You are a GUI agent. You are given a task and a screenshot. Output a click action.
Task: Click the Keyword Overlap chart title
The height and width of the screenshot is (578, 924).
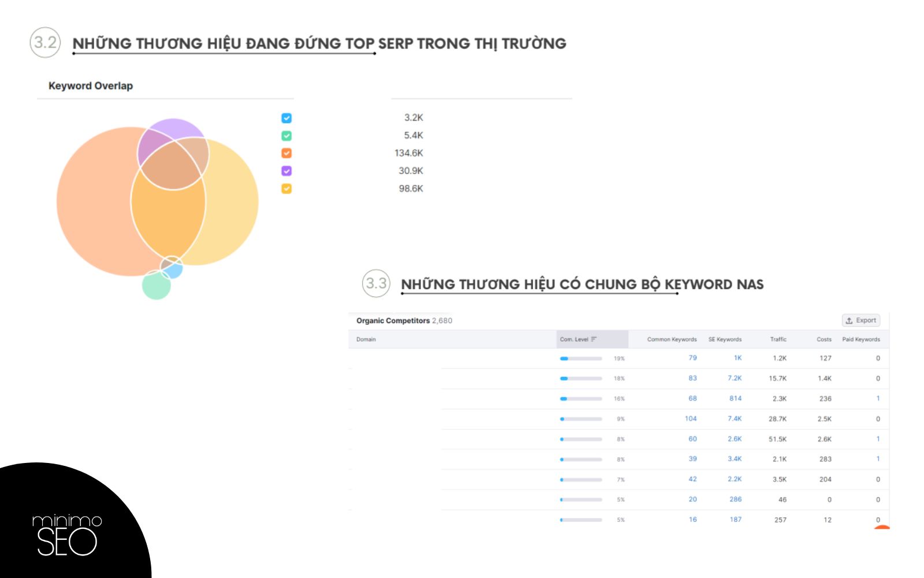click(x=91, y=86)
